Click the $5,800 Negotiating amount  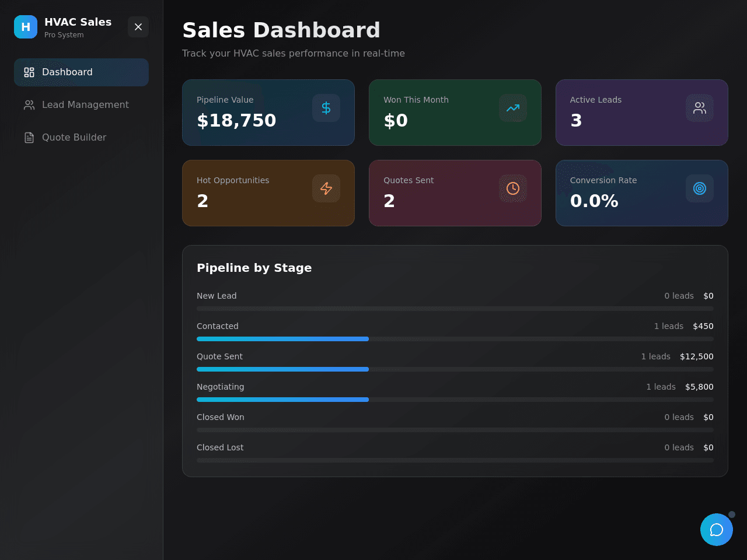699,387
